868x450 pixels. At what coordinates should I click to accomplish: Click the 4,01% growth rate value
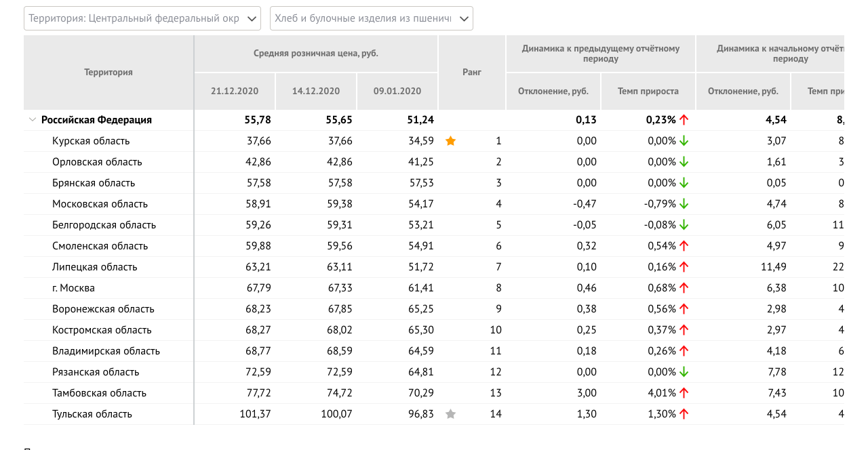coord(661,393)
